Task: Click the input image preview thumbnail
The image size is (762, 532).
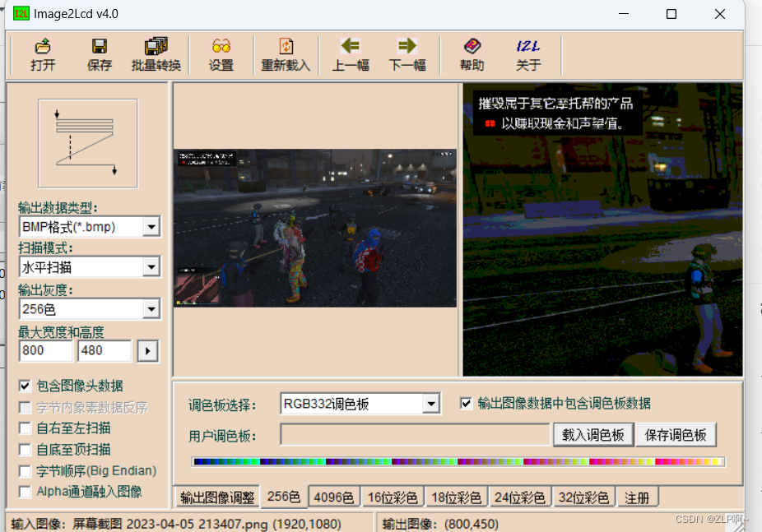Action: (x=315, y=228)
